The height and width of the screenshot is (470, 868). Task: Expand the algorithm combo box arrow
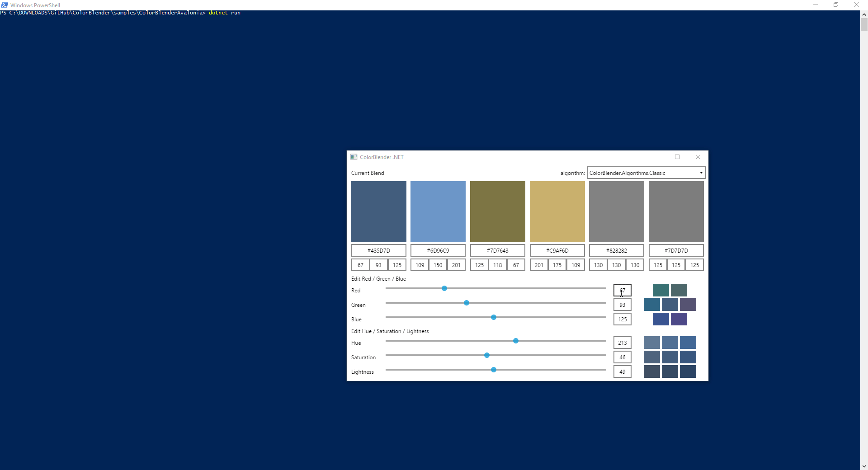[700, 173]
